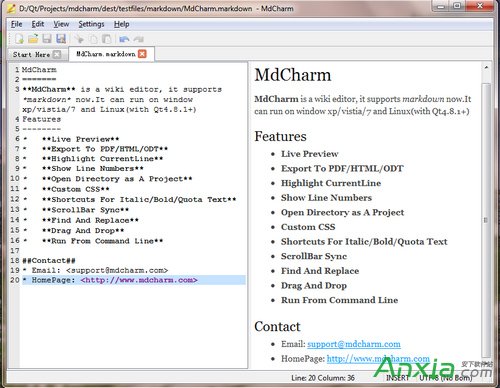Click '**Export To PDF/HTML/ODT**' in the editor
This screenshot has width=500, height=388.
(105, 149)
